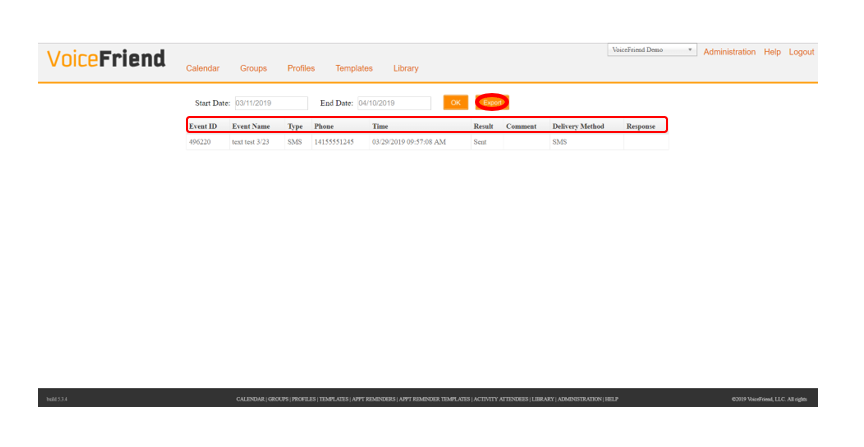
Task: Click LIBRARY in the footer links
Action: point(543,399)
